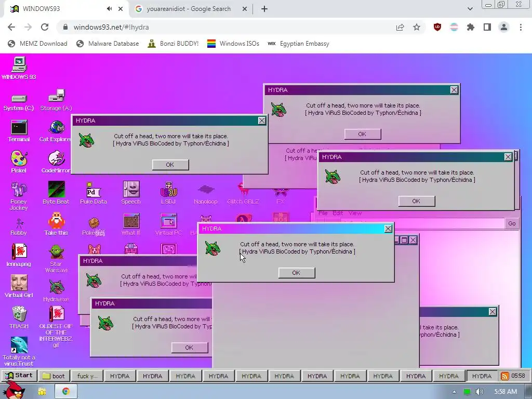532x399 pixels.
Task: Open the WINDOWS 93 desktop icon
Action: [19, 68]
